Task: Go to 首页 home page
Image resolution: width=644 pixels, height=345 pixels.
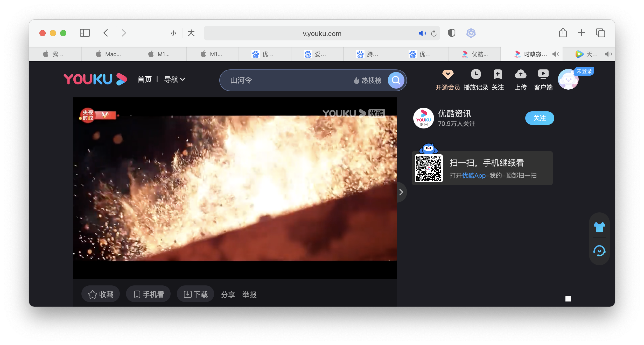Action: (x=144, y=79)
